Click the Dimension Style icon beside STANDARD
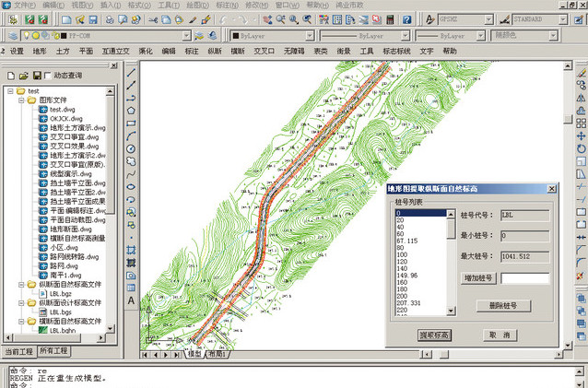The image size is (588, 388). click(x=505, y=19)
